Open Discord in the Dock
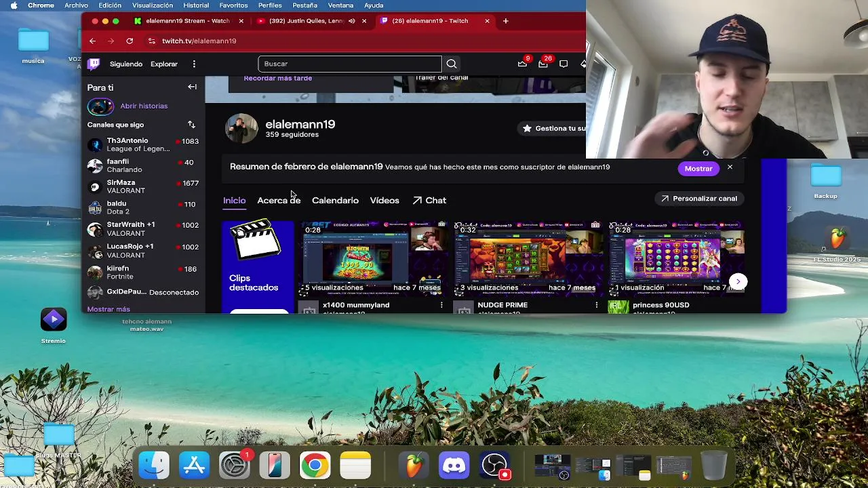 tap(454, 466)
